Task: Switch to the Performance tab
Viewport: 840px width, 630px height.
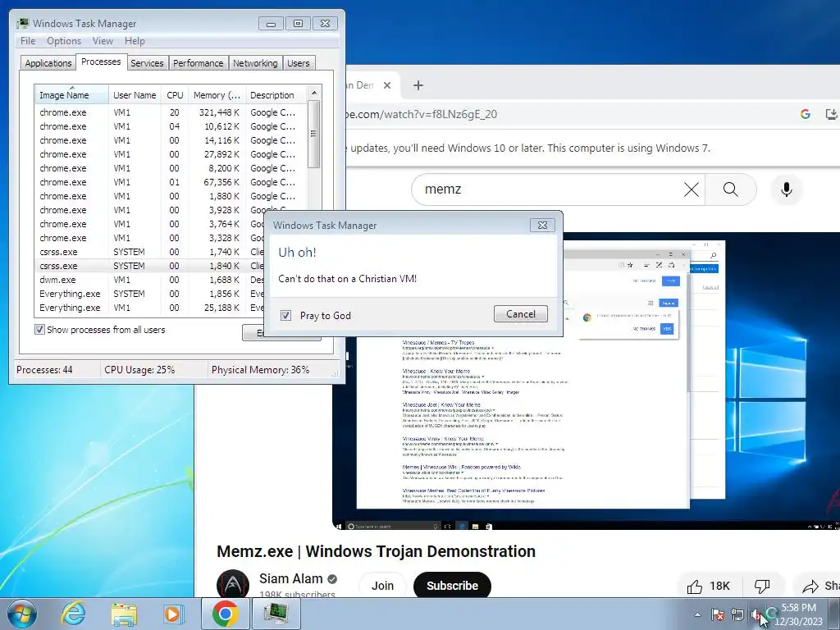Action: [x=199, y=63]
